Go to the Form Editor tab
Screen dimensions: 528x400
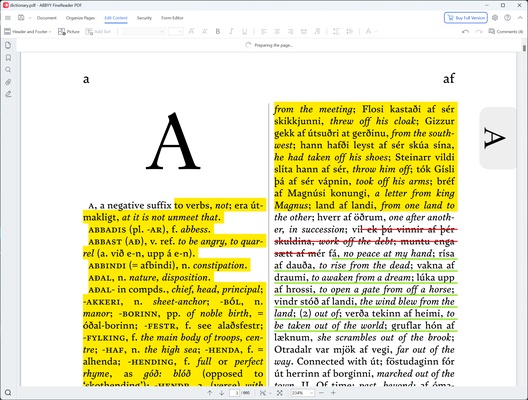pos(172,18)
